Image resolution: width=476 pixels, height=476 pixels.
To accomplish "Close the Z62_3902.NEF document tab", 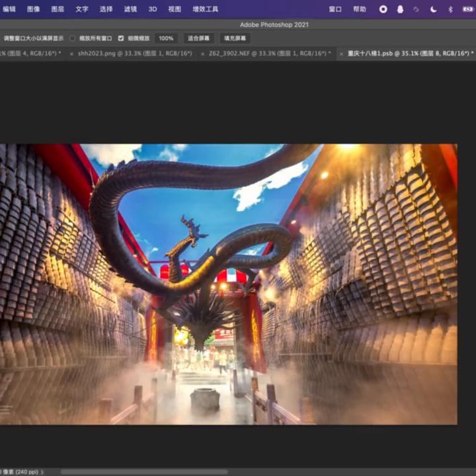I will click(x=202, y=54).
